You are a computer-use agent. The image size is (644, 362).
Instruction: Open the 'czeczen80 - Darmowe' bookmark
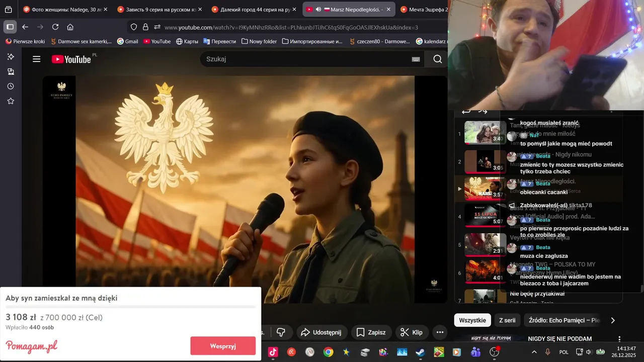[x=380, y=41]
